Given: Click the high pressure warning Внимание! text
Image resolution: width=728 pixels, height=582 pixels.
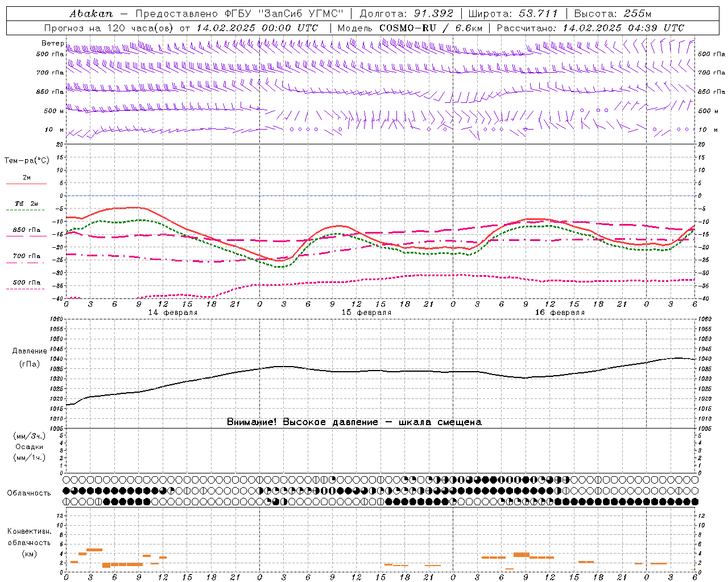Looking at the screenshot, I should tap(354, 422).
